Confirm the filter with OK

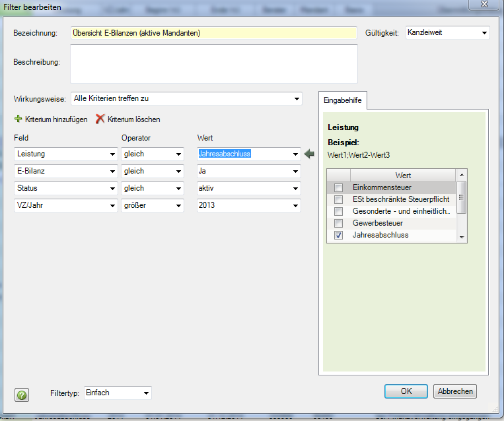[406, 391]
